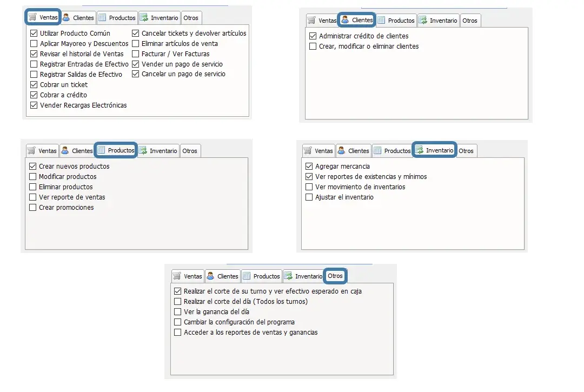584x392 pixels.
Task: Open Otros tab above 'Utilizar Producto Común' list
Action: tap(191, 18)
